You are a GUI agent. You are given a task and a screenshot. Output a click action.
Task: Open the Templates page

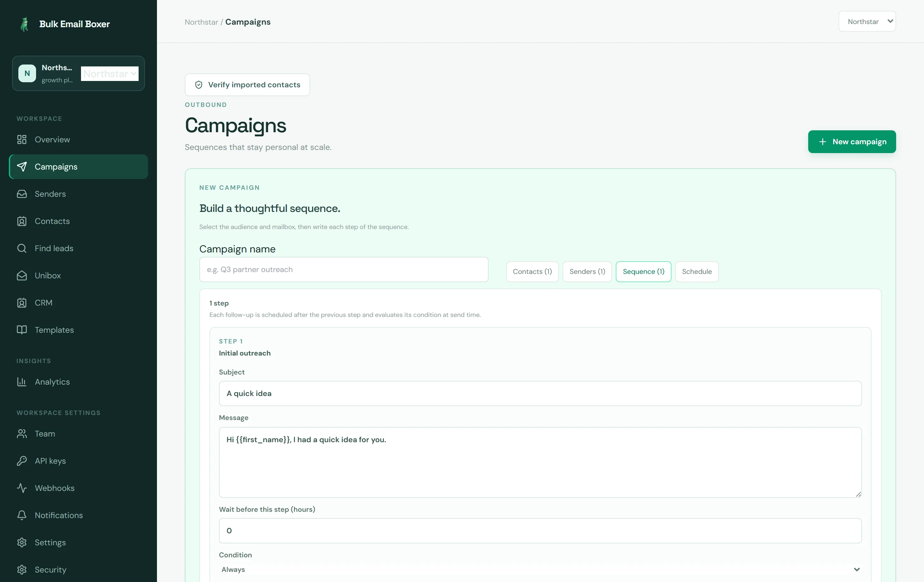(x=78, y=330)
